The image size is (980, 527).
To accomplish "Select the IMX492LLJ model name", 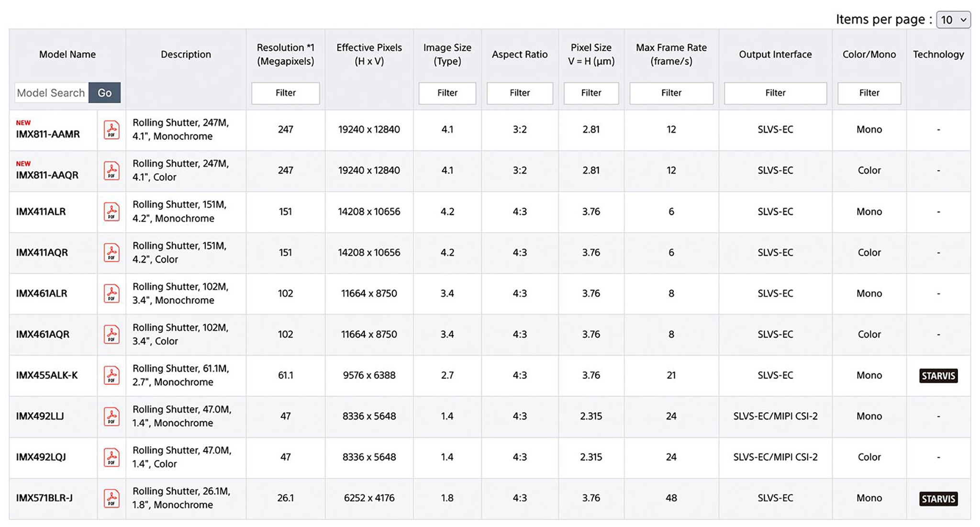I will coord(40,416).
